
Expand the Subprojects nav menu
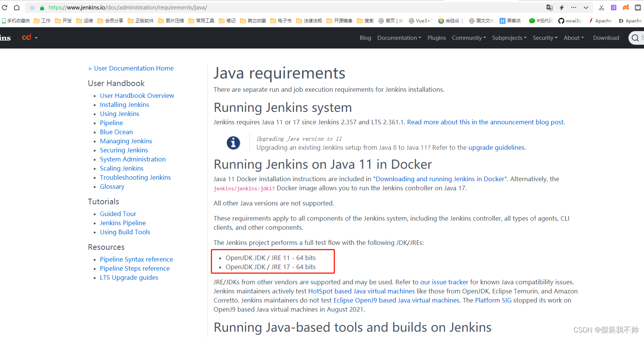point(509,38)
